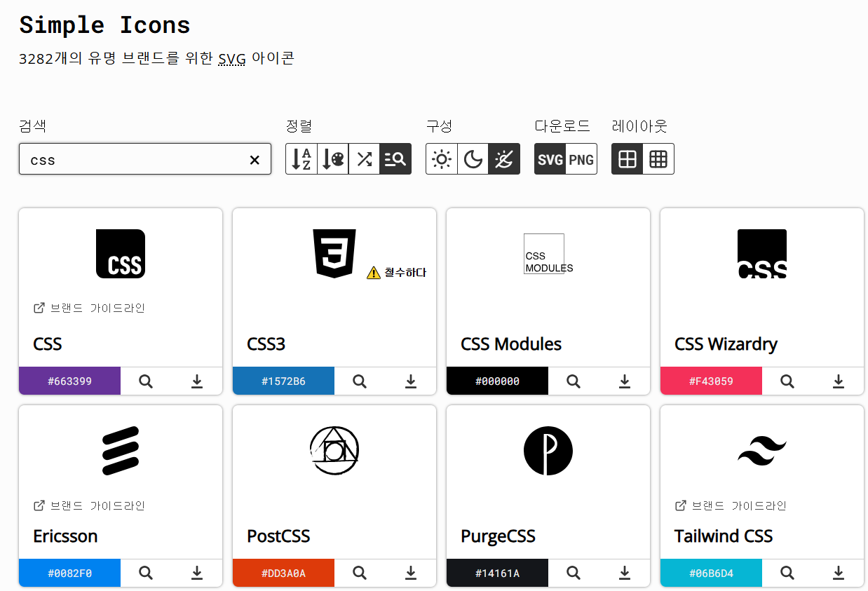Click the CSS brand logo image

121,254
